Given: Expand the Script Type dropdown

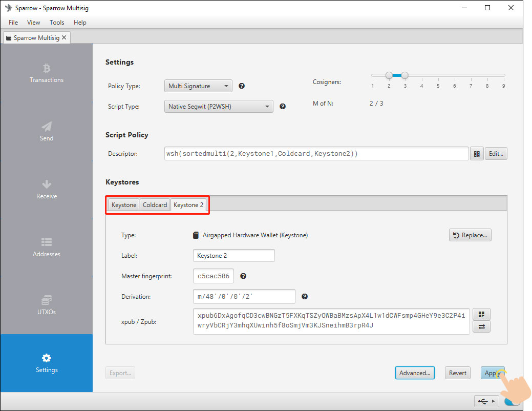Looking at the screenshot, I should 219,107.
